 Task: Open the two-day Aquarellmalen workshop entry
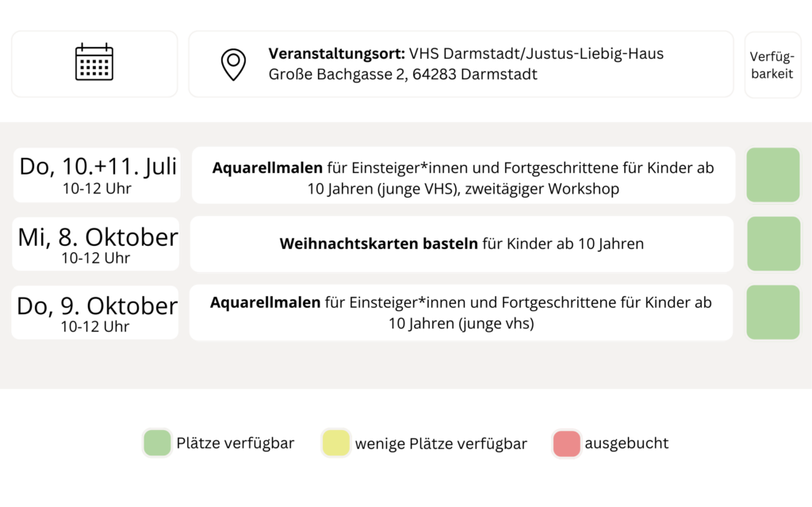(x=463, y=175)
